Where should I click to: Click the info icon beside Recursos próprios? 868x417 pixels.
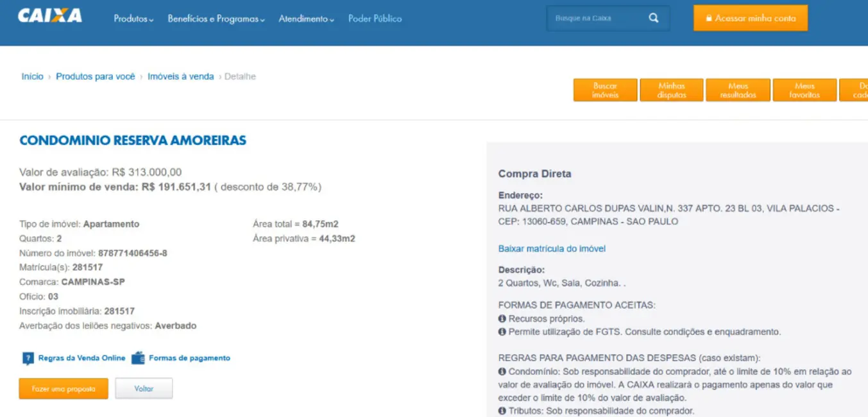click(x=502, y=319)
